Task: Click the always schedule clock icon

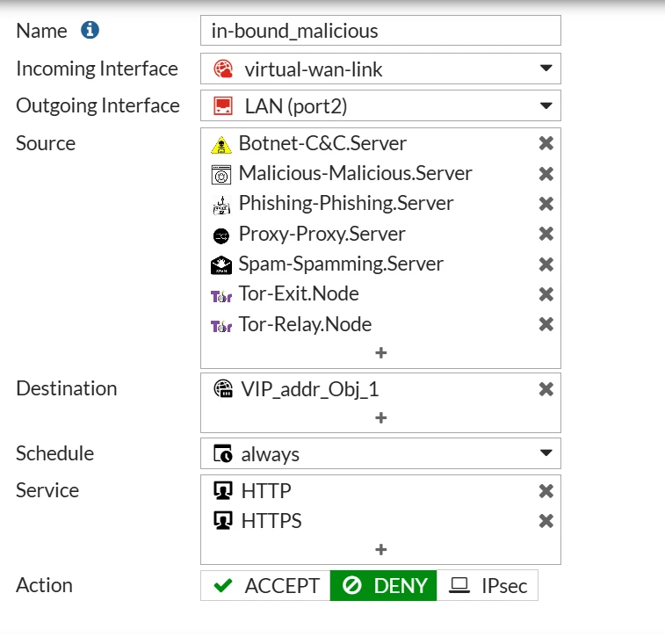Action: point(223,453)
